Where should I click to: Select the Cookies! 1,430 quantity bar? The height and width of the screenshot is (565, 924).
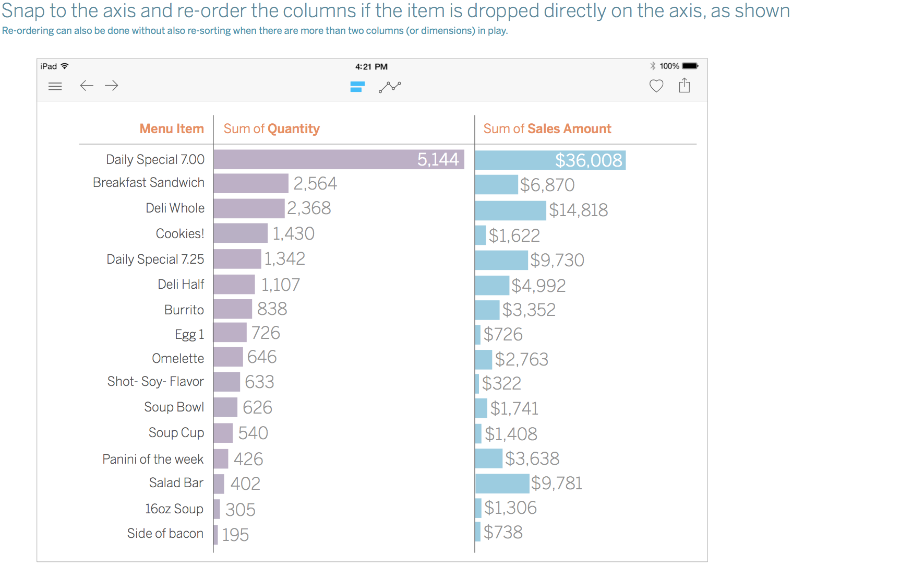pyautogui.click(x=241, y=233)
